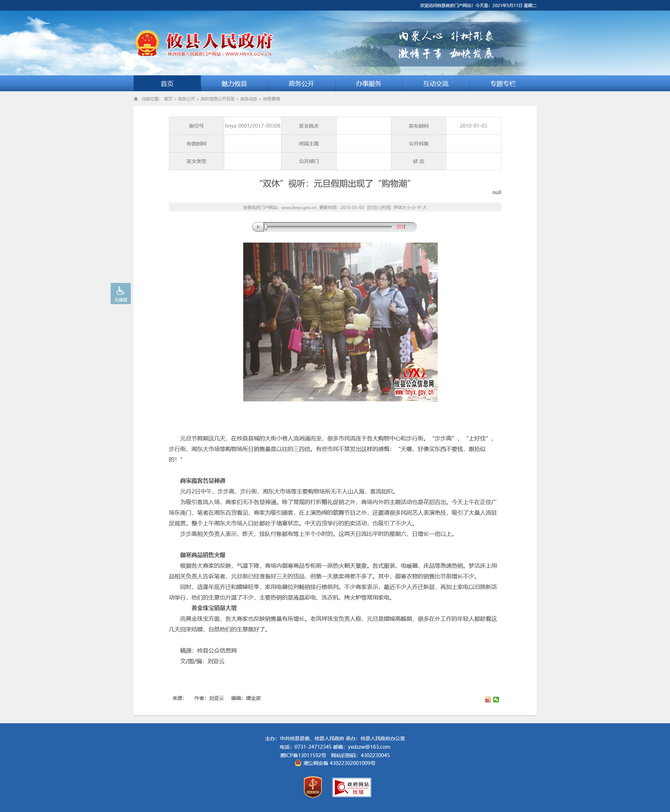Click the WeChat share icon
670x812 pixels.
[496, 700]
